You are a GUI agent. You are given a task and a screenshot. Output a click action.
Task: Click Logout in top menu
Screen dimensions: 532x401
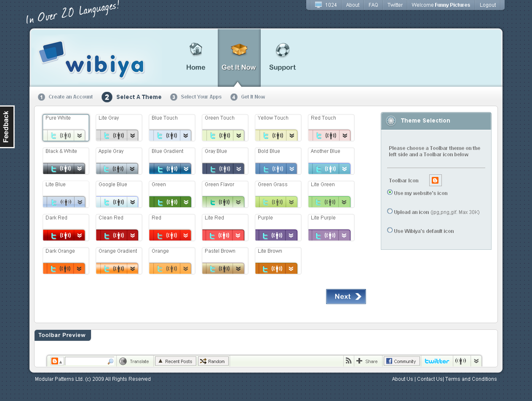pos(488,5)
